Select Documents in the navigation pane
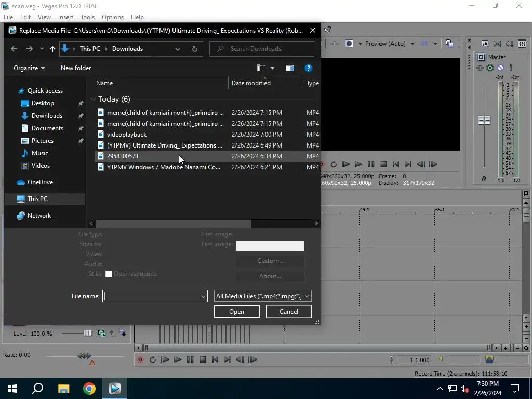This screenshot has width=532, height=399. pos(47,128)
